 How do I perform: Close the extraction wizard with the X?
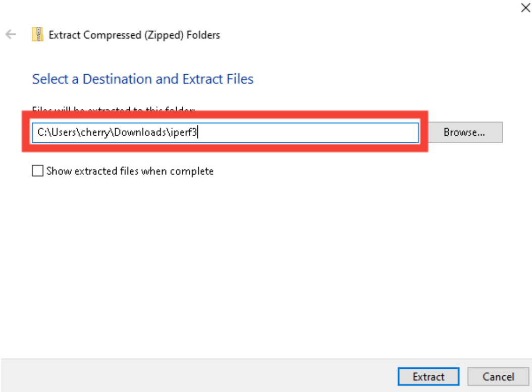coord(524,8)
